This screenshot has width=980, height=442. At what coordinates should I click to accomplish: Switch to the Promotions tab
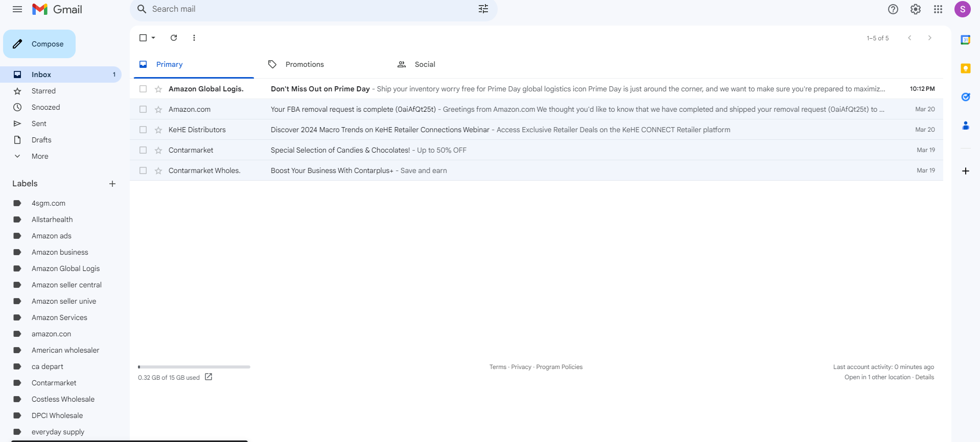coord(323,64)
